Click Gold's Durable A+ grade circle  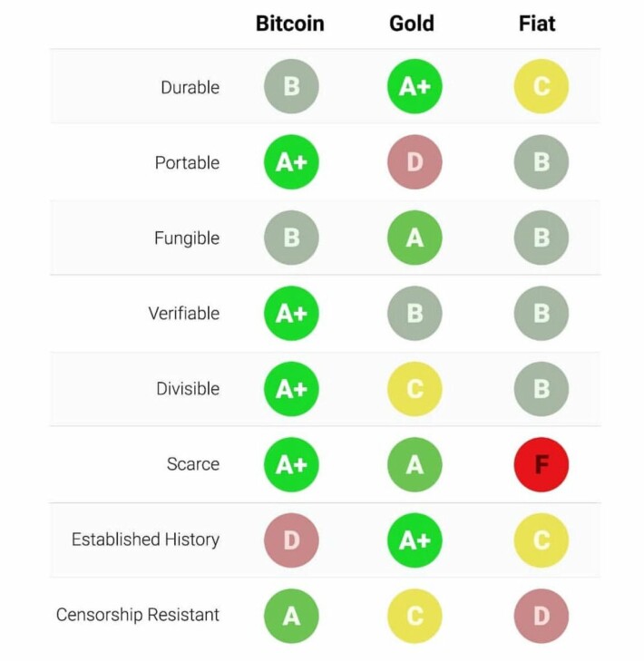tap(415, 86)
